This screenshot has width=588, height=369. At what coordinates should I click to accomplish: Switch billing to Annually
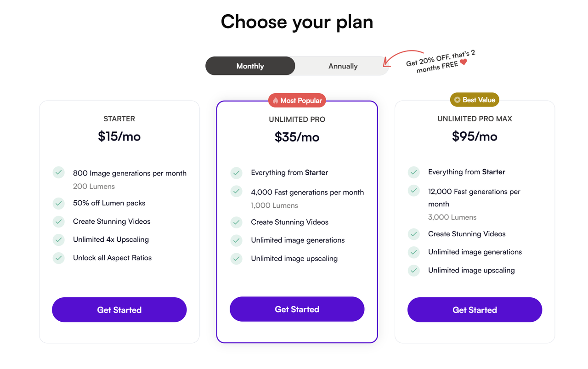343,66
